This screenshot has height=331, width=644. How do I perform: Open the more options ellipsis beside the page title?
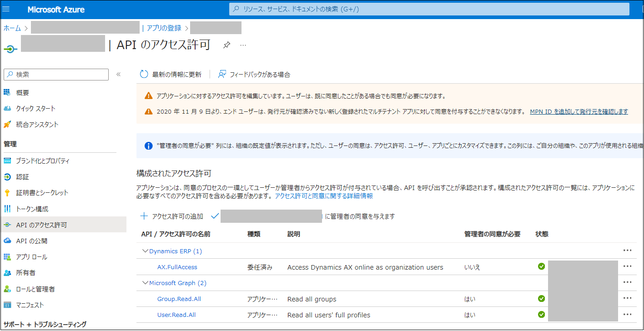(243, 45)
